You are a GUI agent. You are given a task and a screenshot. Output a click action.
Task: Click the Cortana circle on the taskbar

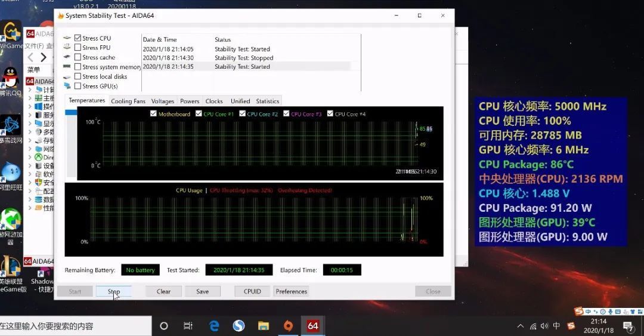(164, 326)
